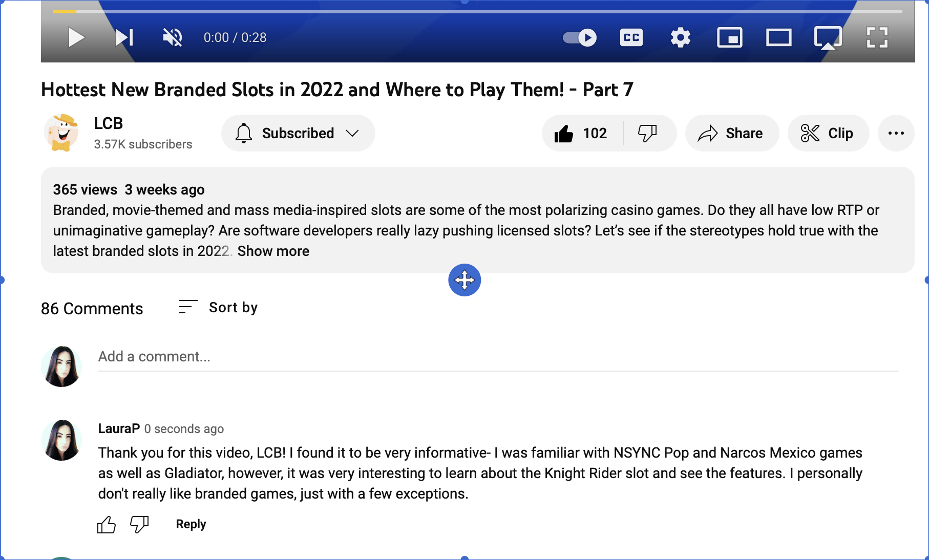Seek on the video progress bar

(x=478, y=11)
